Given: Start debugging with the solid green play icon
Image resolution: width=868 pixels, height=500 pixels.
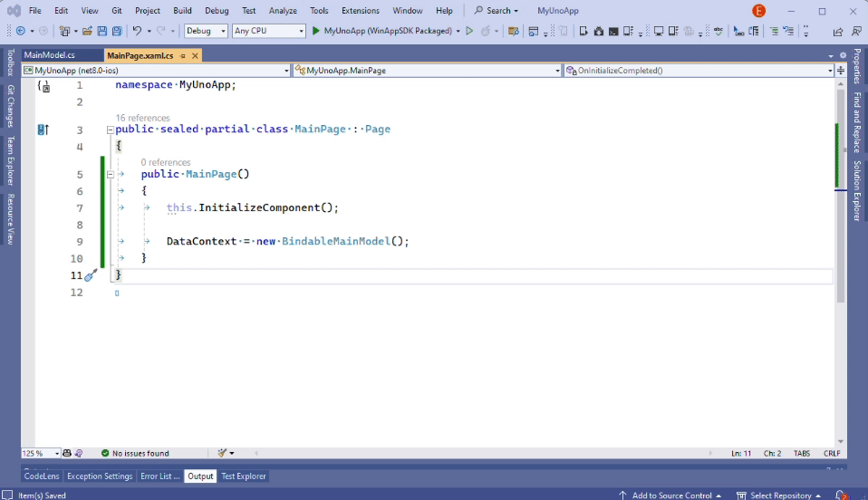Looking at the screenshot, I should pyautogui.click(x=315, y=31).
